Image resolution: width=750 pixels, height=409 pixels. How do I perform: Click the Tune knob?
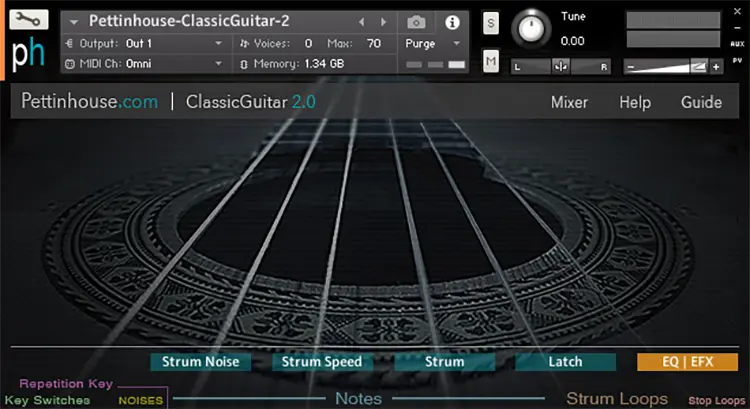coord(531,29)
